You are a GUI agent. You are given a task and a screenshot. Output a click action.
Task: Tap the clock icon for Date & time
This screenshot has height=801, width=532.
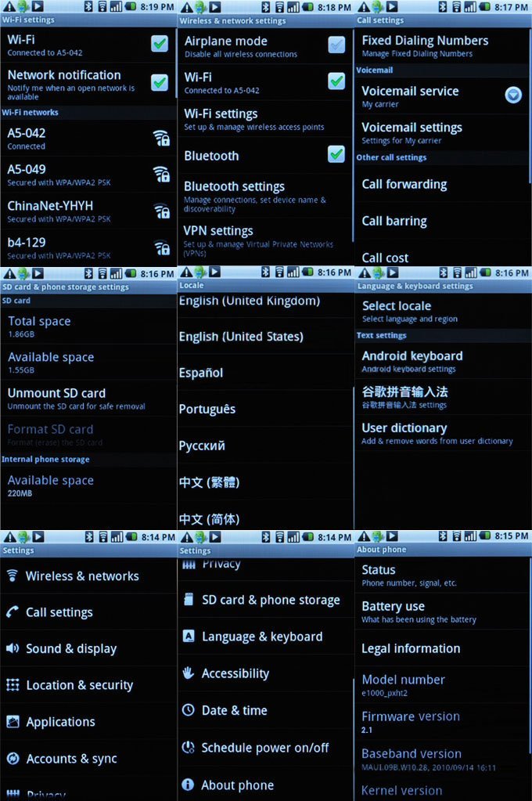coord(188,710)
